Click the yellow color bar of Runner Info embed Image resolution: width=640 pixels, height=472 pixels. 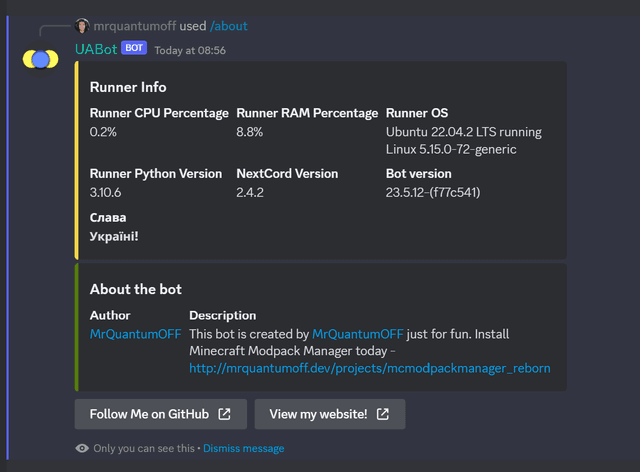pyautogui.click(x=77, y=160)
